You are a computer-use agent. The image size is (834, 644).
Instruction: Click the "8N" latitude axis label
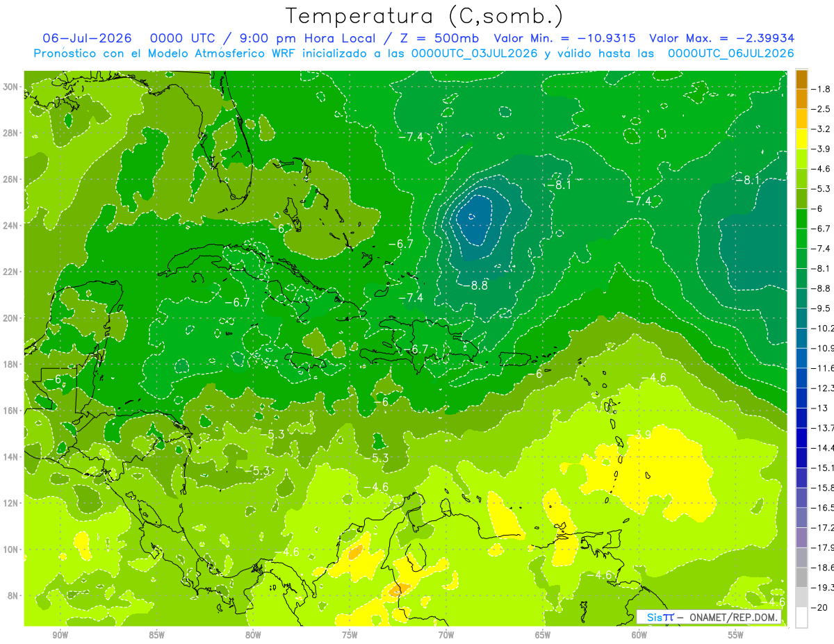pos(14,595)
